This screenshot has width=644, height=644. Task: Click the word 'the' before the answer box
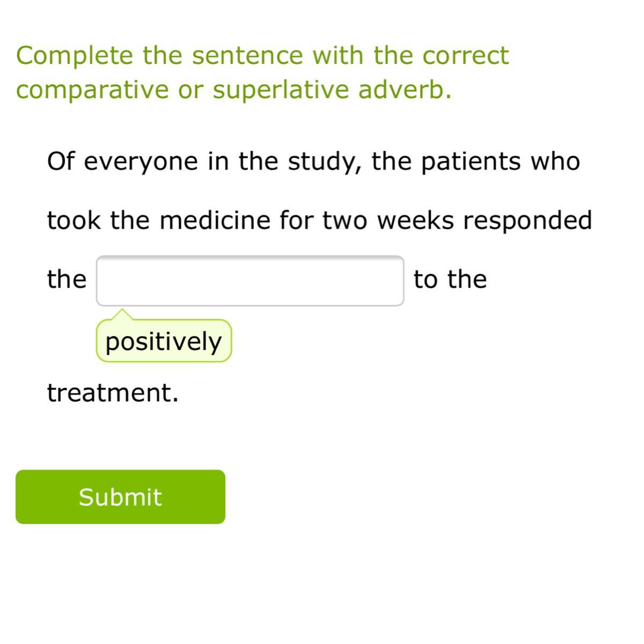coord(67,279)
